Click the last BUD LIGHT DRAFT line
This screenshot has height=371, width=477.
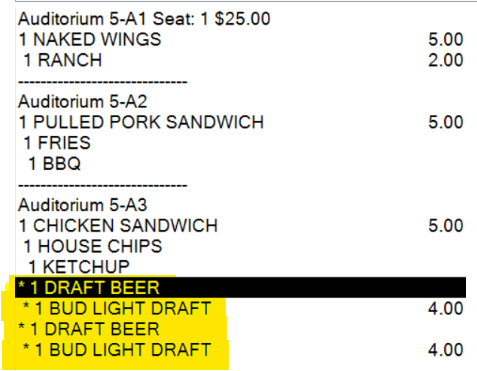click(117, 349)
